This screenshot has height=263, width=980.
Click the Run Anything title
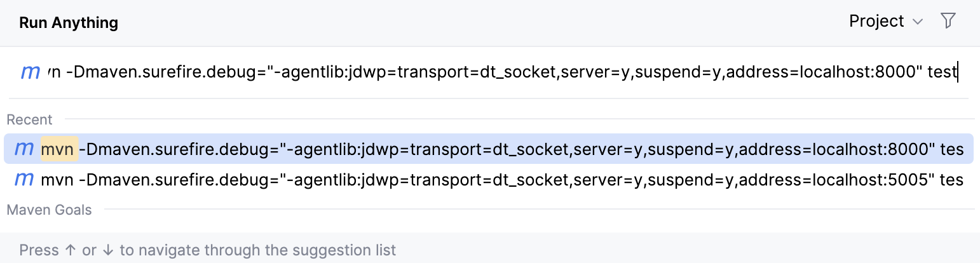point(69,23)
